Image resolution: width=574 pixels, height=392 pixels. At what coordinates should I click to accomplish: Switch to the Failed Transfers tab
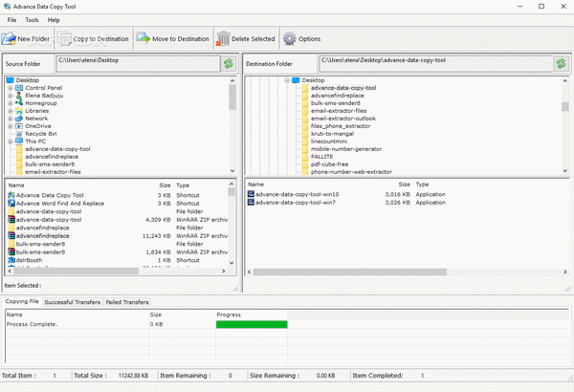[x=127, y=302]
